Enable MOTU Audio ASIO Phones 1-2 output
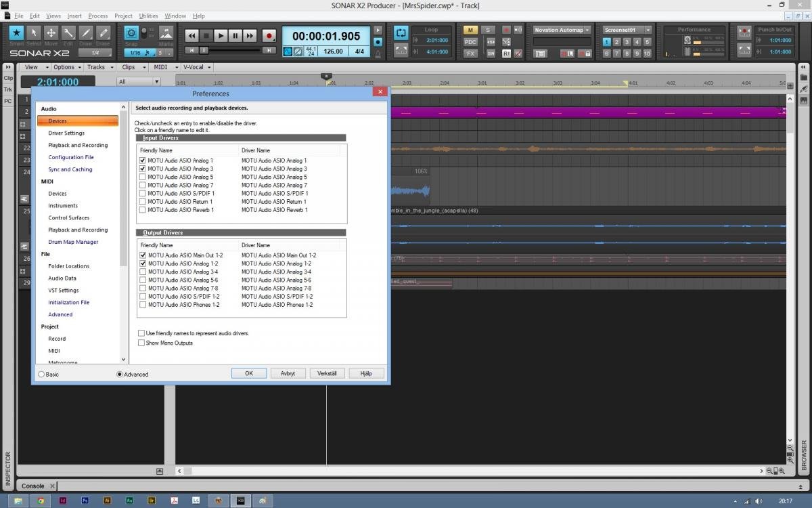The image size is (812, 508). click(x=142, y=305)
